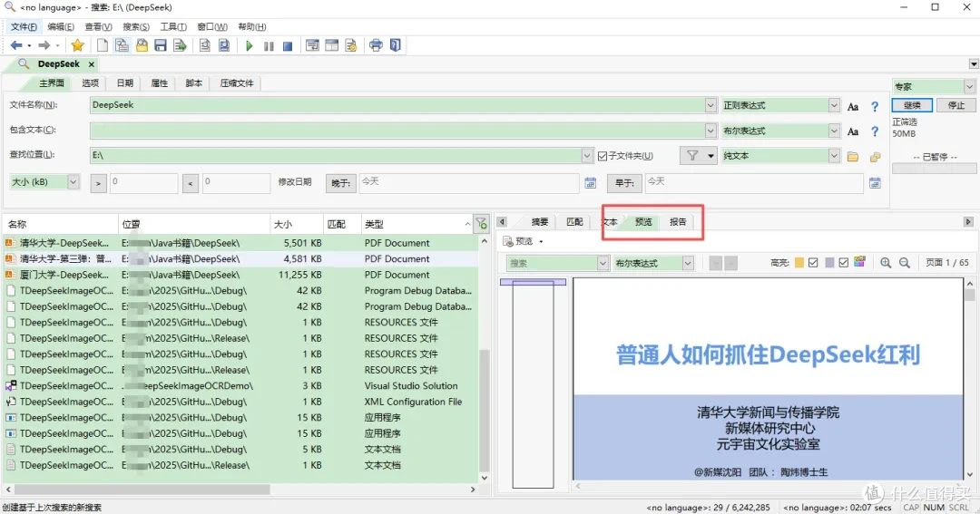Export results with the green arrow page icon
This screenshot has width=980, height=514.
click(x=180, y=45)
